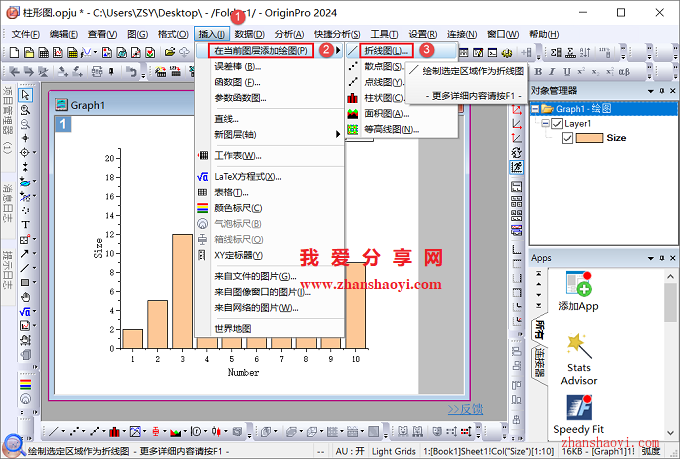Click the New Graph toolbar icon

(x=58, y=52)
